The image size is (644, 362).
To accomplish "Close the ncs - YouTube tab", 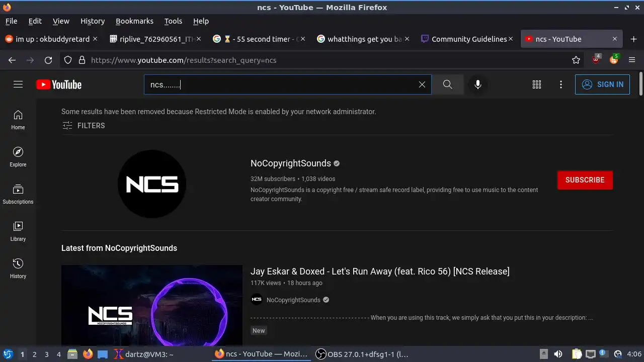I will pos(614,39).
